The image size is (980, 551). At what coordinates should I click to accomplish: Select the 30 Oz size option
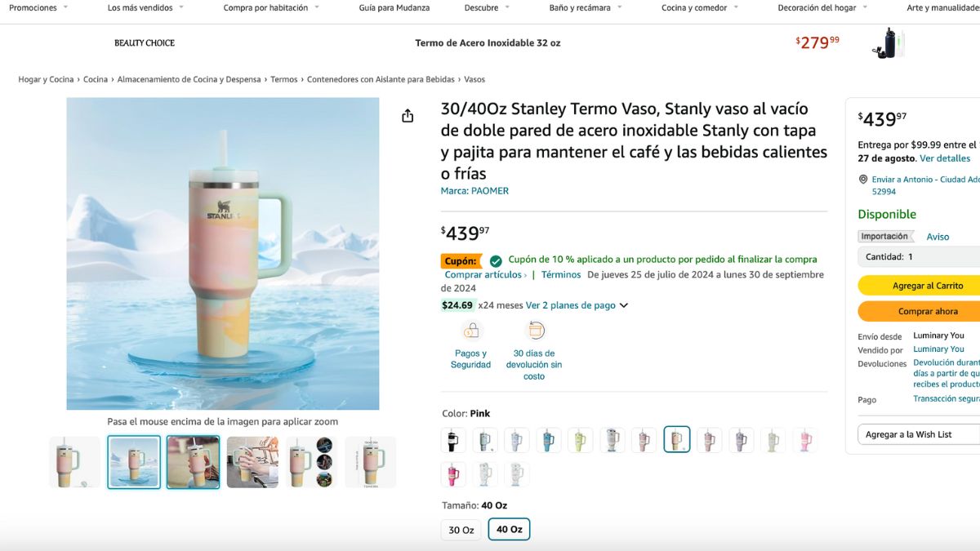pos(461,530)
